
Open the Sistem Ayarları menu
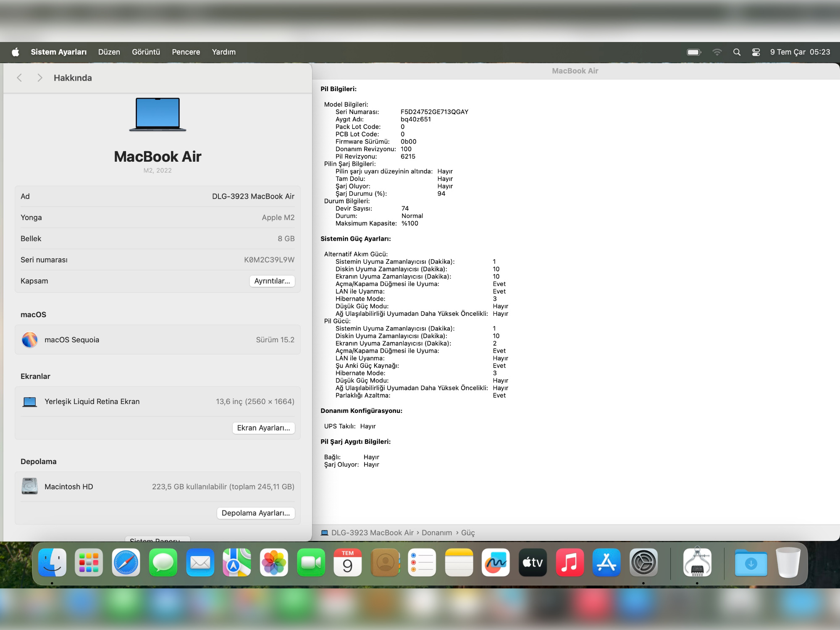click(59, 52)
